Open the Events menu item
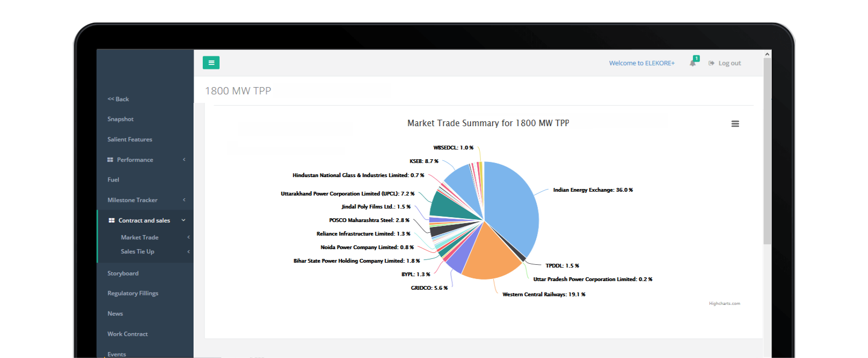The width and height of the screenshot is (868, 358). [117, 354]
